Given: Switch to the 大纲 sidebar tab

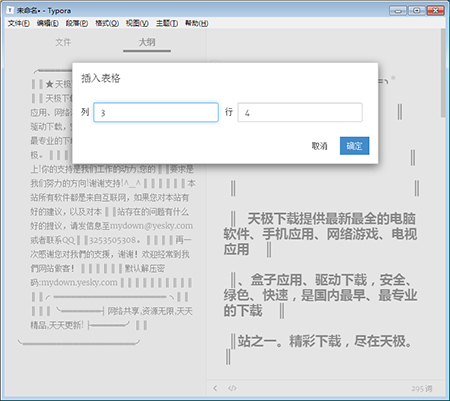Looking at the screenshot, I should [147, 42].
